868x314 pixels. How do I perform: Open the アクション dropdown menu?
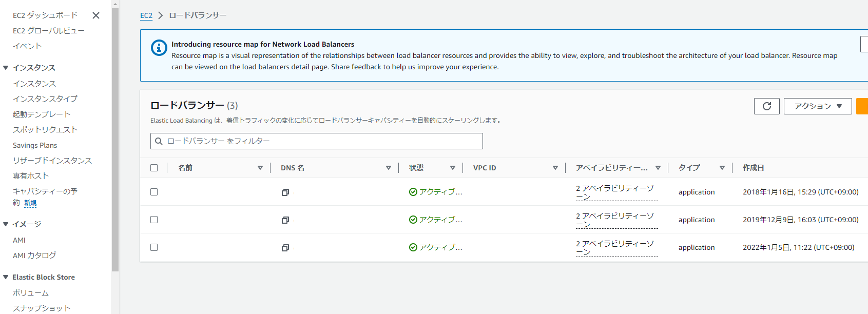click(817, 106)
